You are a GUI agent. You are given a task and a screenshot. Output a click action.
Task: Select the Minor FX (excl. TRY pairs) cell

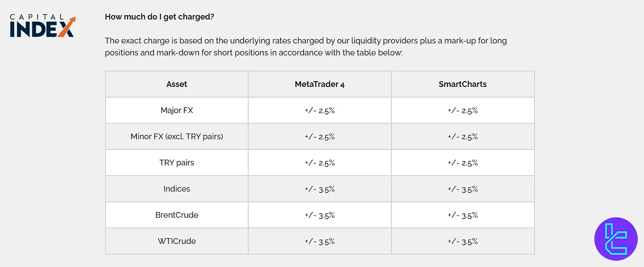pos(177,137)
